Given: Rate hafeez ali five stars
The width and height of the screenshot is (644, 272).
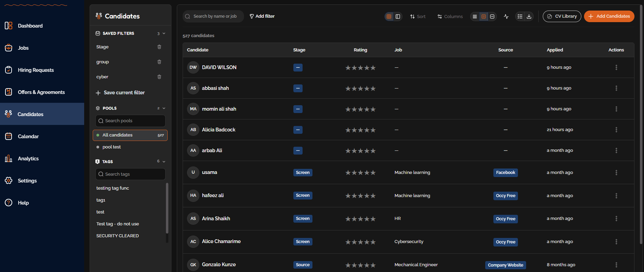Looking at the screenshot, I should 373,196.
